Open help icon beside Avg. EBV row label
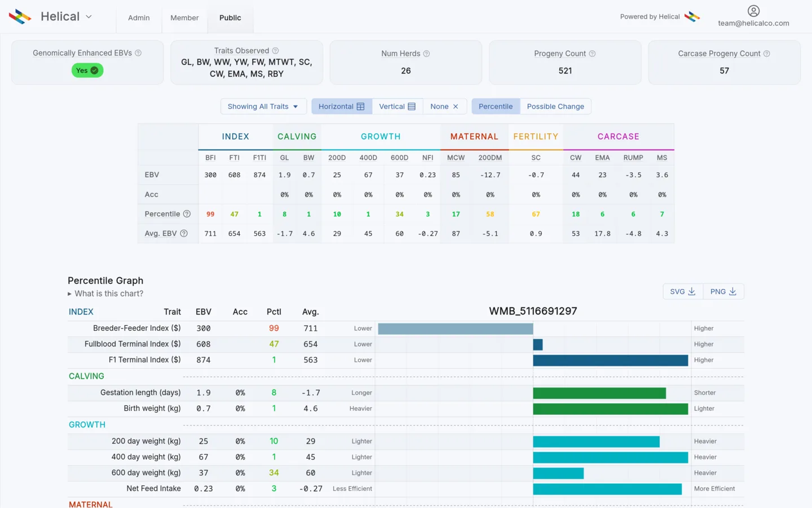The width and height of the screenshot is (812, 508). pyautogui.click(x=184, y=233)
